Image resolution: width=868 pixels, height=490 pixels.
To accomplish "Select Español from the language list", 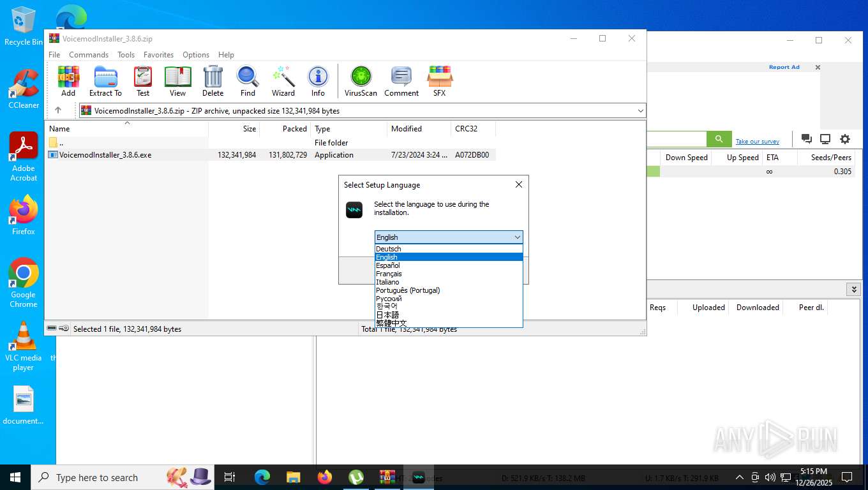I will pos(449,265).
